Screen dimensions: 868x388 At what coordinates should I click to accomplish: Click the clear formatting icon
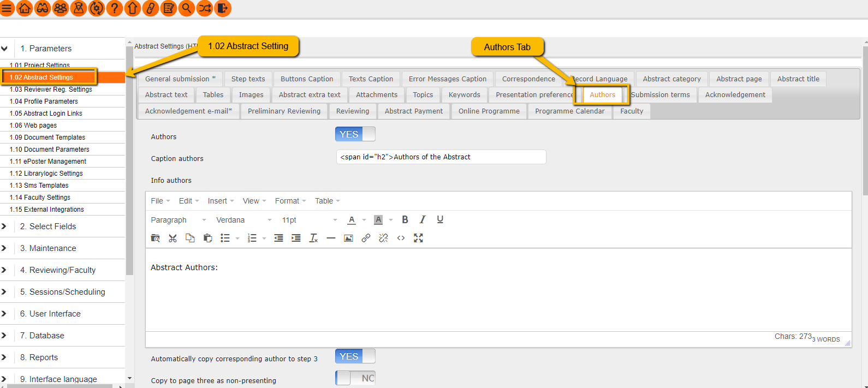coord(313,238)
